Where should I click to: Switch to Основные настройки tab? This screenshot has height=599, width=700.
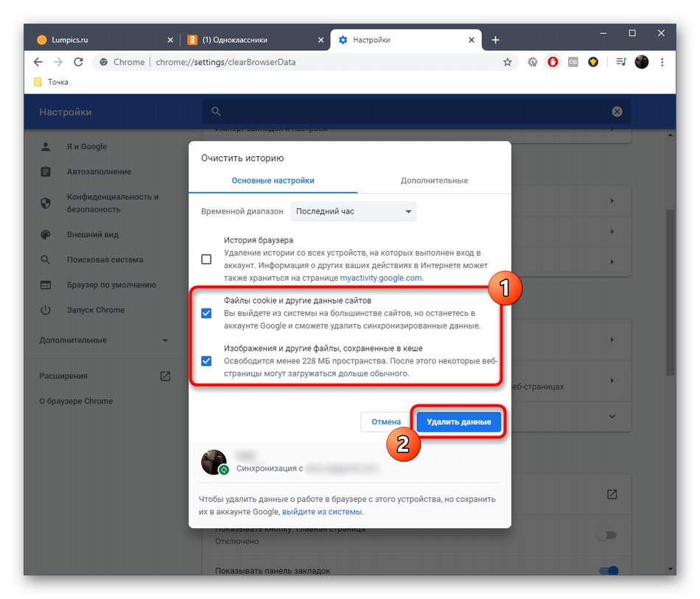pyautogui.click(x=273, y=181)
